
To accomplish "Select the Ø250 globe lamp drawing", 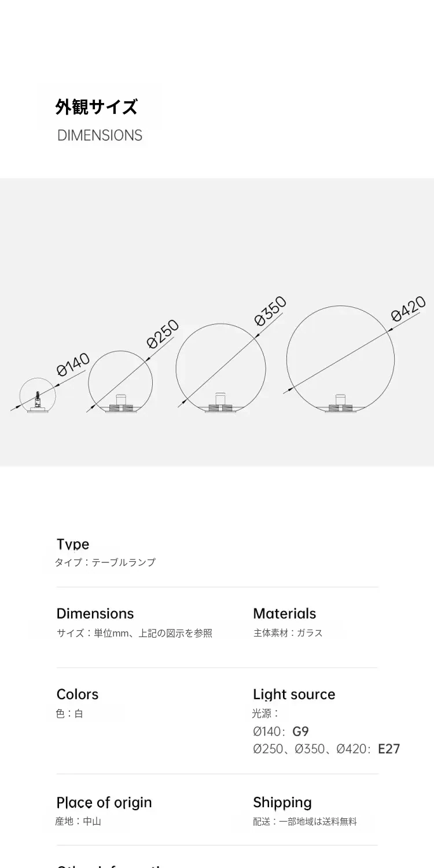I will (x=120, y=382).
